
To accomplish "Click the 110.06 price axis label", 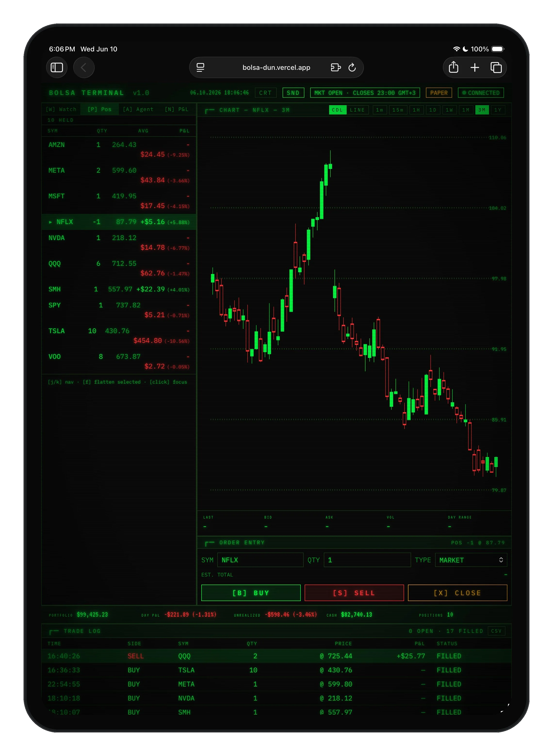I will click(497, 137).
